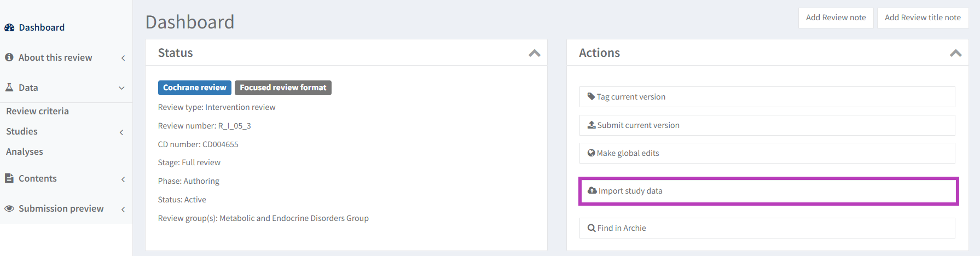The image size is (980, 256).
Task: Collapse the Status panel
Action: coord(535,53)
